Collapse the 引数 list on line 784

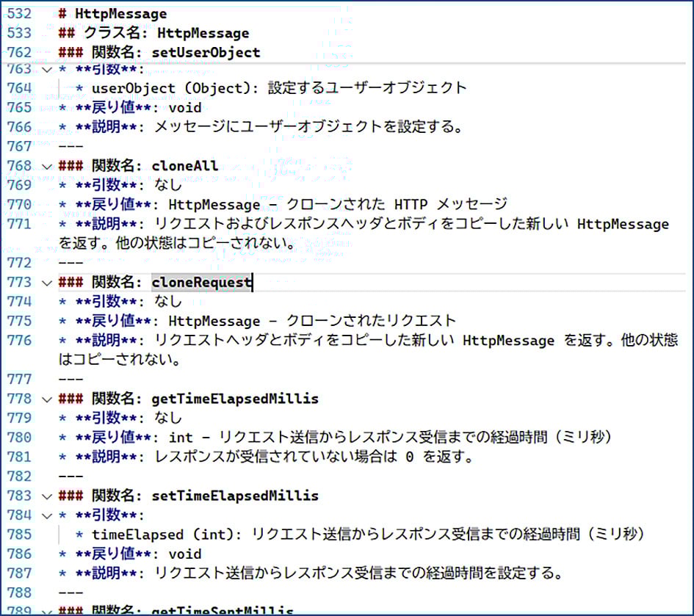[48, 515]
